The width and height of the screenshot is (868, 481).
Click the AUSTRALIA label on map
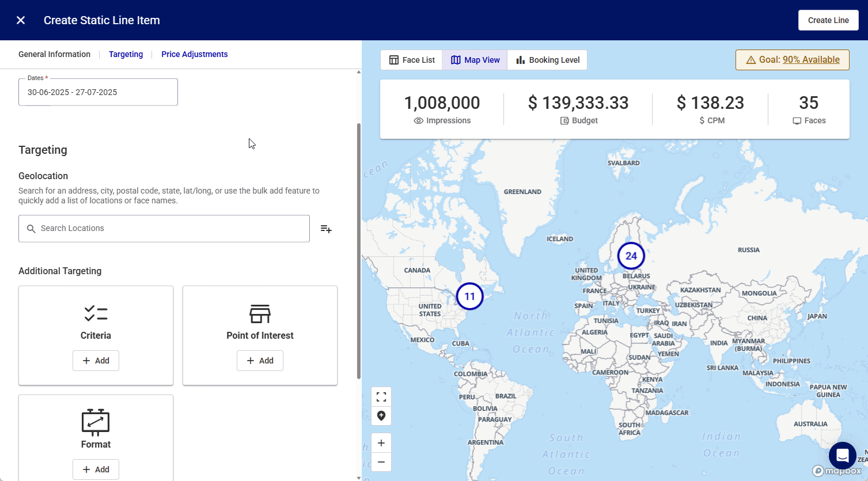pos(810,424)
